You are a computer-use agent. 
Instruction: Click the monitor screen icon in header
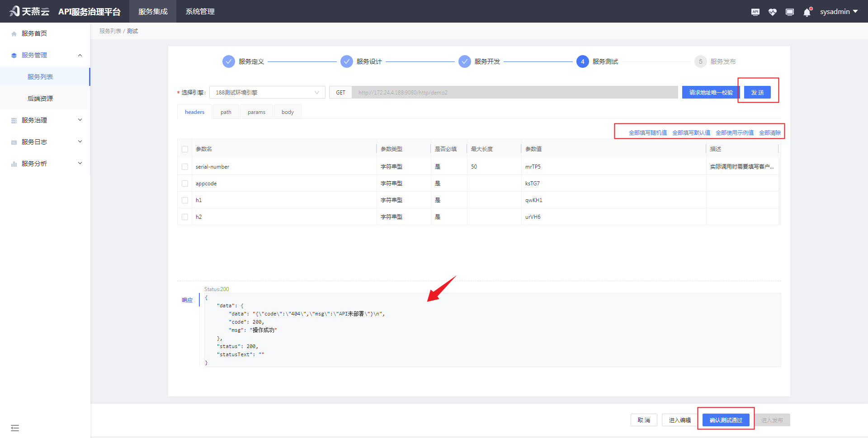pos(789,12)
